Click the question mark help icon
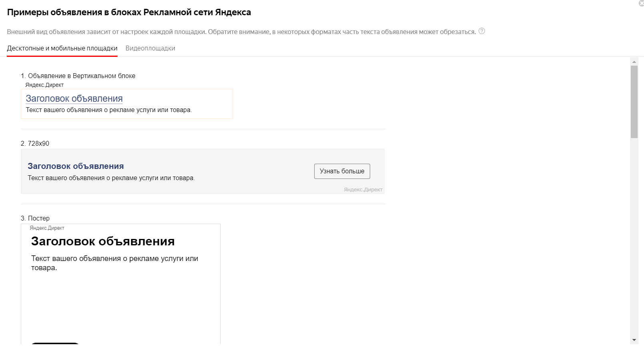 (x=482, y=31)
